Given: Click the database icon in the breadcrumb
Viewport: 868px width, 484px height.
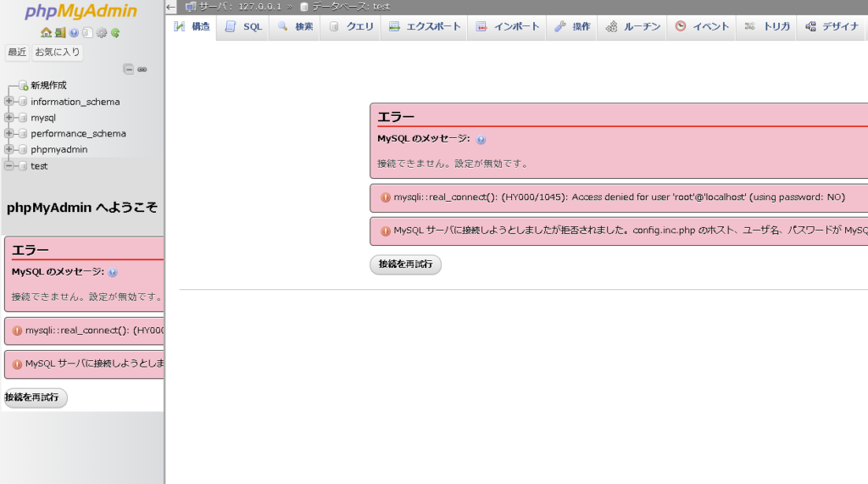Looking at the screenshot, I should (304, 7).
